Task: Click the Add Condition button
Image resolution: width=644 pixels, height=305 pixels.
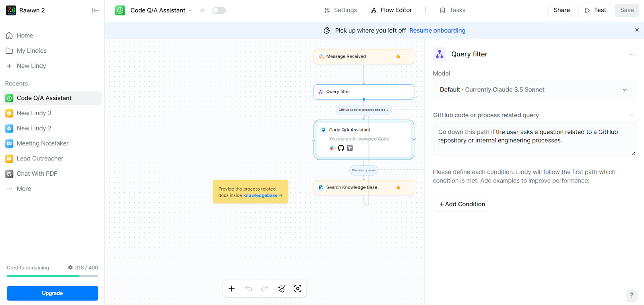Action: [462, 204]
